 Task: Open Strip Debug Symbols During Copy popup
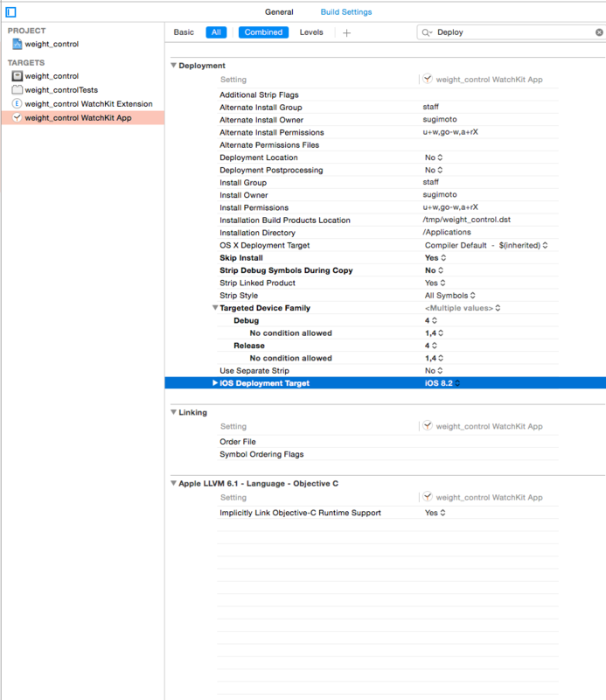(434, 270)
